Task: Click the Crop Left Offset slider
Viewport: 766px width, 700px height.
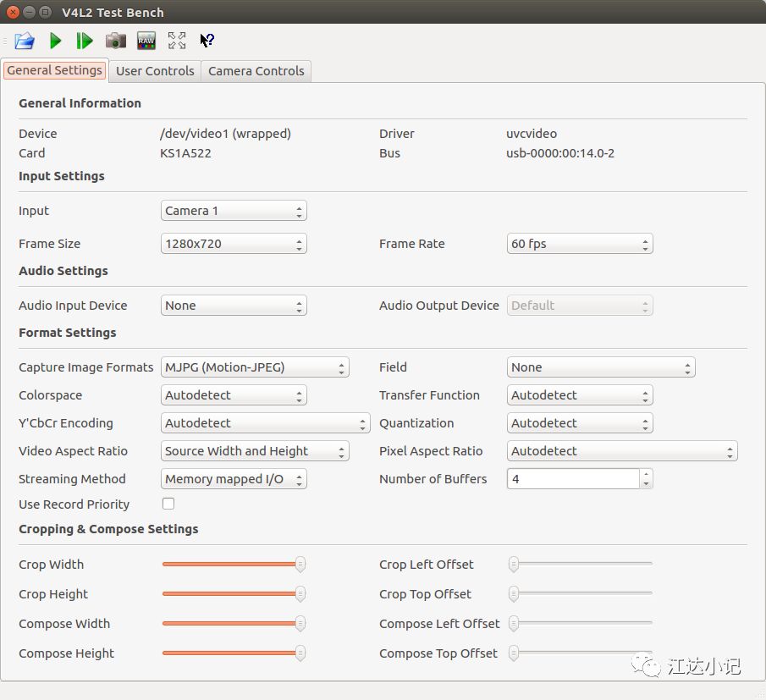Action: tap(581, 565)
